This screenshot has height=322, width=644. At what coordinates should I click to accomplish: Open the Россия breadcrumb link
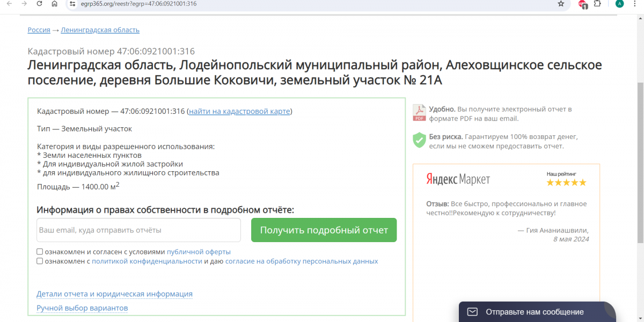point(39,30)
